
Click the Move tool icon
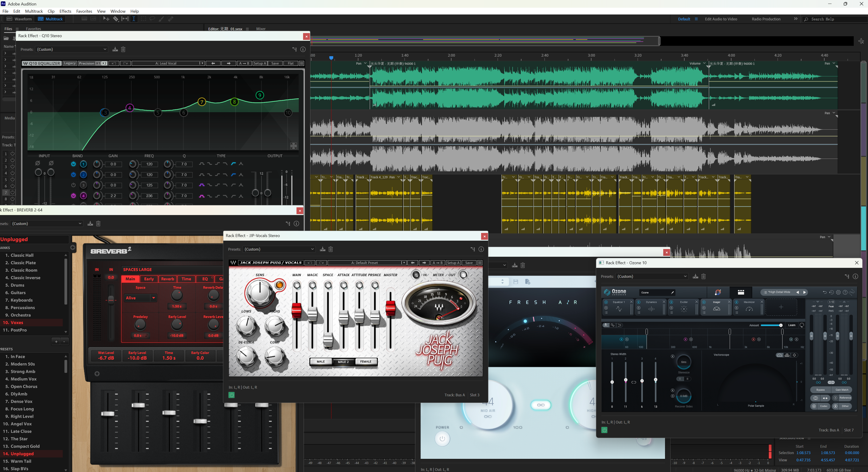pos(106,19)
